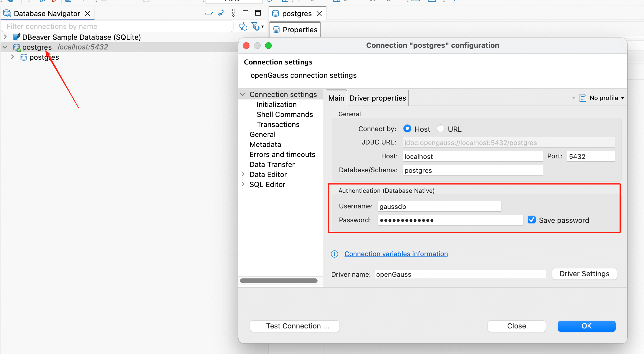Uncheck the Save password checkbox
644x354 pixels.
pos(532,220)
